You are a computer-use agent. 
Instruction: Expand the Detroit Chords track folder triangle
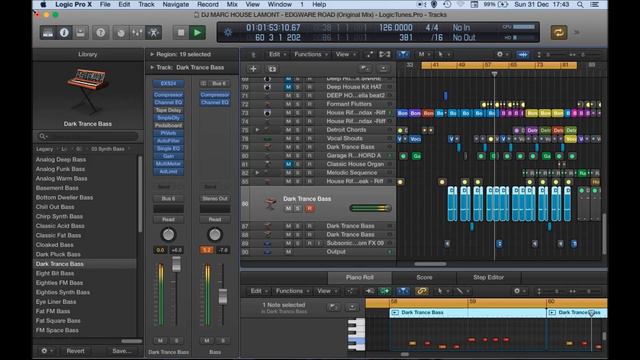pyautogui.click(x=257, y=130)
